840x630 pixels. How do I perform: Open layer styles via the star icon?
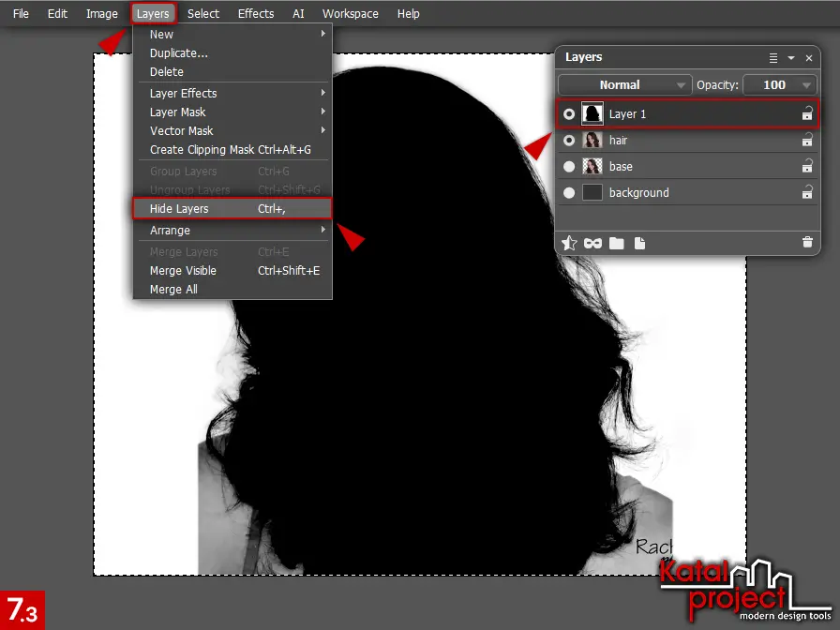[x=569, y=243]
